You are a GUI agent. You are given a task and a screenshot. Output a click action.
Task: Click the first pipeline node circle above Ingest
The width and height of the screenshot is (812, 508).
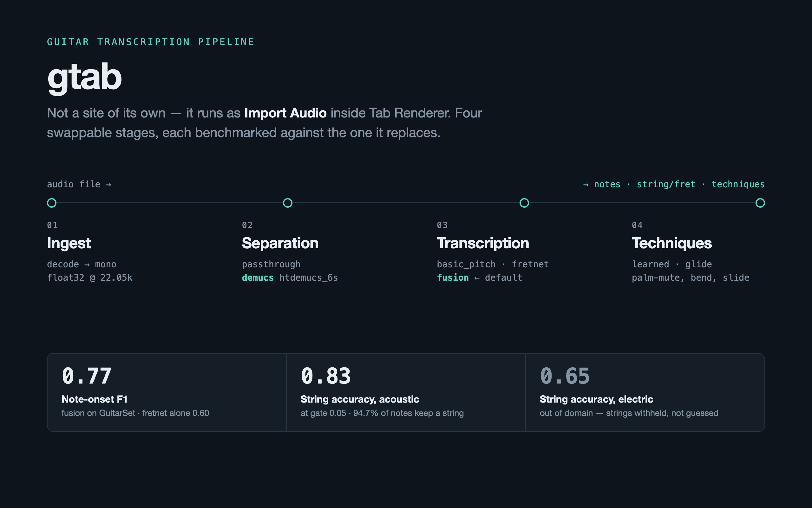pyautogui.click(x=52, y=203)
